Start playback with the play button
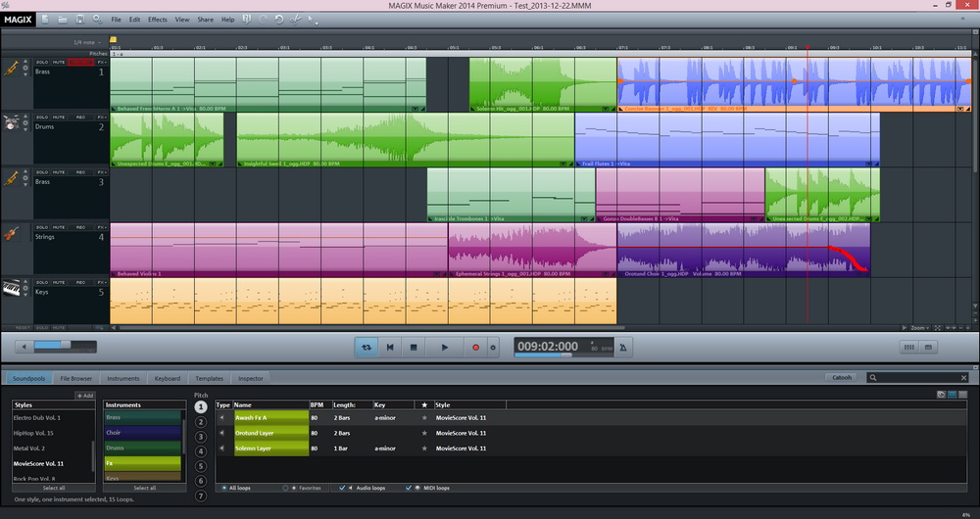980x519 pixels. (444, 348)
